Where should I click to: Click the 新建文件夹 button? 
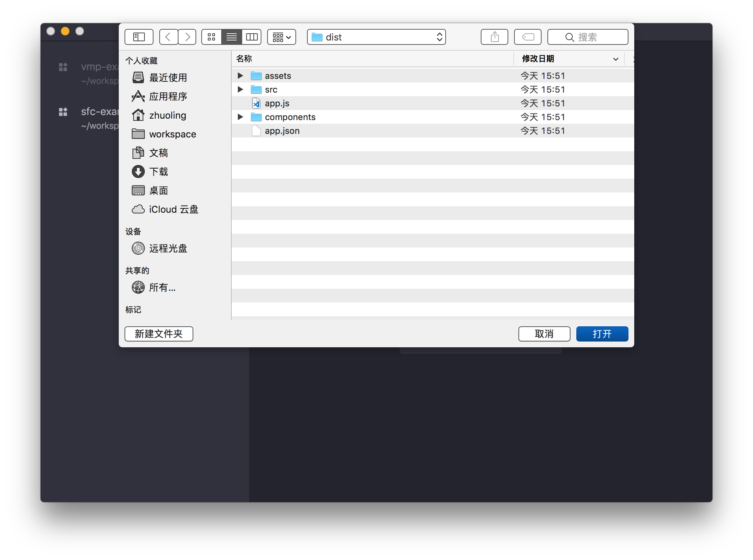click(159, 334)
